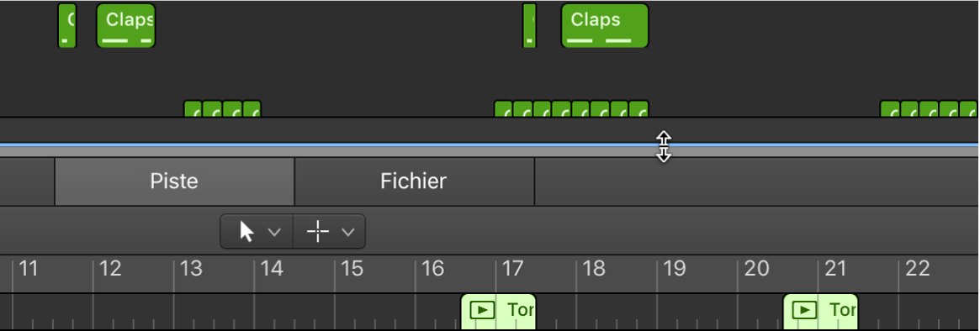This screenshot has height=331, width=980.
Task: Select the last small region in middle group
Action: click(638, 109)
